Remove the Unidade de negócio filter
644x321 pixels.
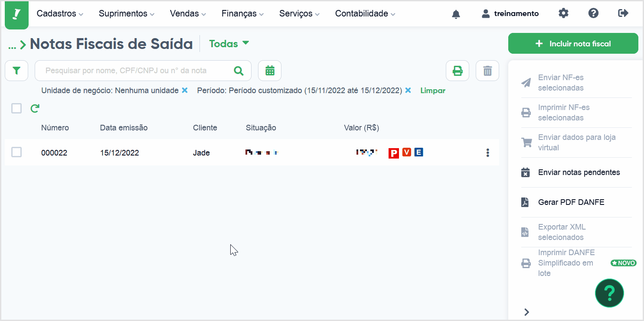tap(185, 91)
